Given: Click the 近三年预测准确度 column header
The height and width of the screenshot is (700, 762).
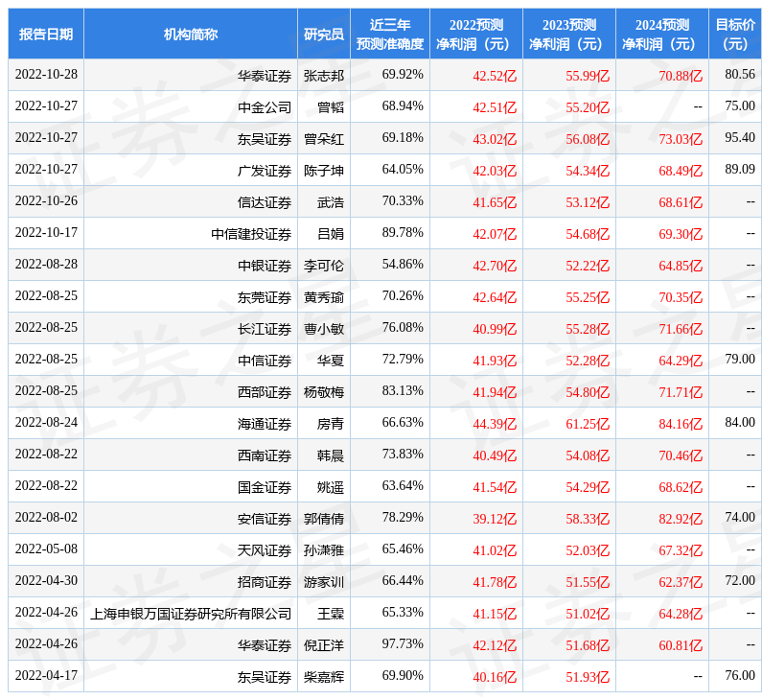Looking at the screenshot, I should 389,35.
